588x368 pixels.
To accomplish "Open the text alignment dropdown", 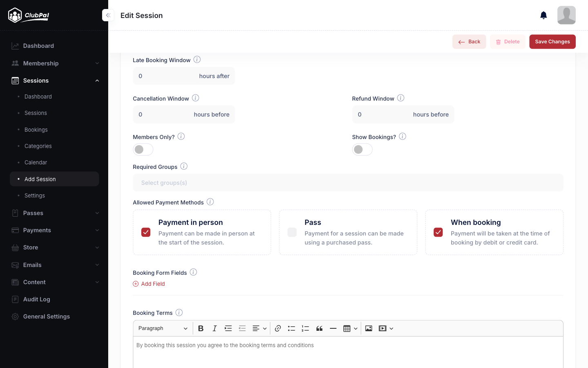I will click(x=259, y=328).
